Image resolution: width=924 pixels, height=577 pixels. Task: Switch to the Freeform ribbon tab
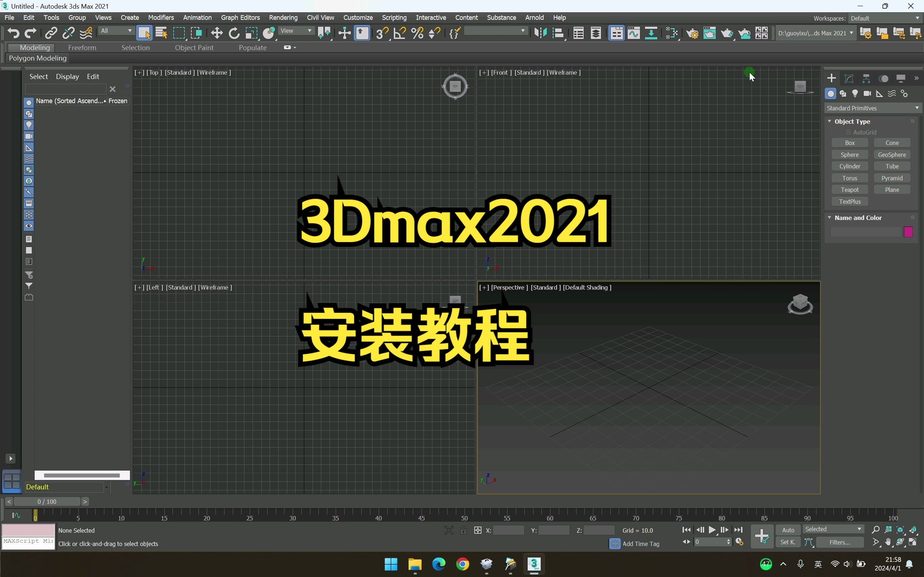(x=82, y=47)
